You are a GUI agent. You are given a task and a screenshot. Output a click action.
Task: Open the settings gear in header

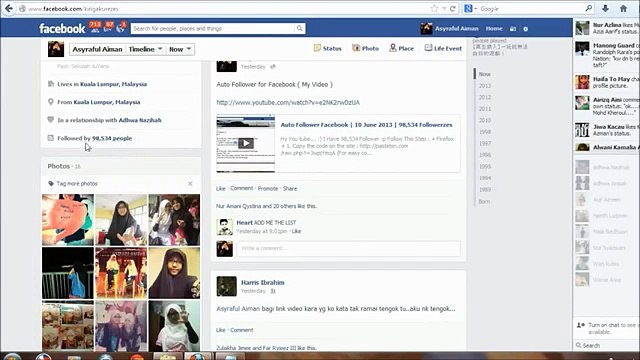[526, 29]
